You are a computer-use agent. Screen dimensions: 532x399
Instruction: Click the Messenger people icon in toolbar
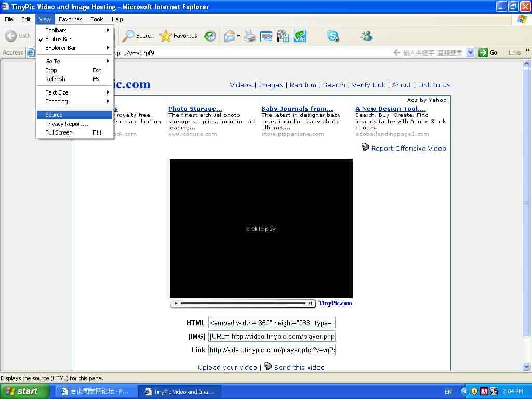point(366,36)
